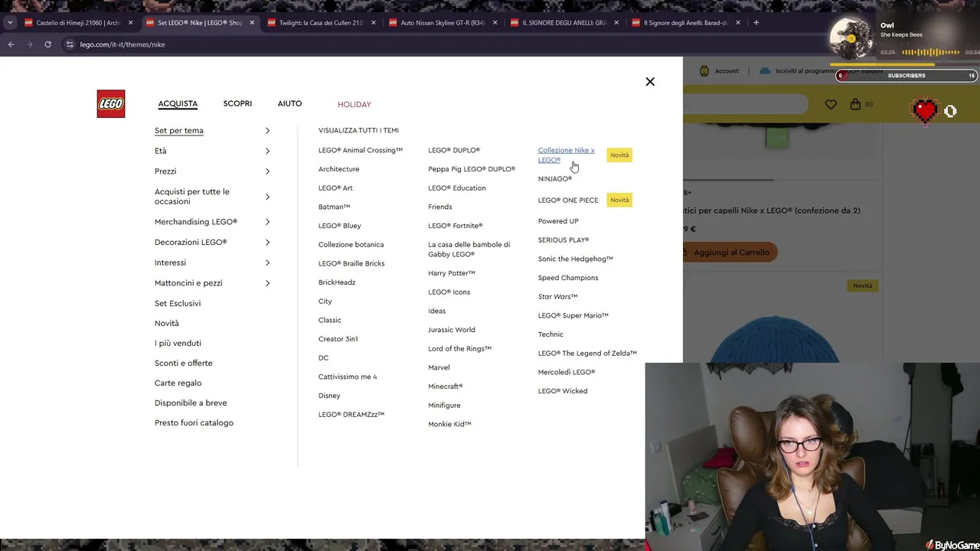Open Star Wars theme
The image size is (980, 551).
click(x=557, y=297)
